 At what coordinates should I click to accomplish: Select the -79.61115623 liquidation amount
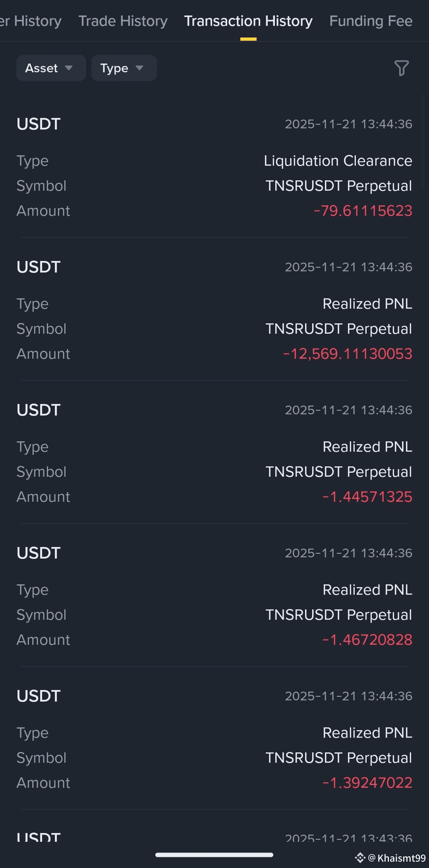tap(363, 211)
